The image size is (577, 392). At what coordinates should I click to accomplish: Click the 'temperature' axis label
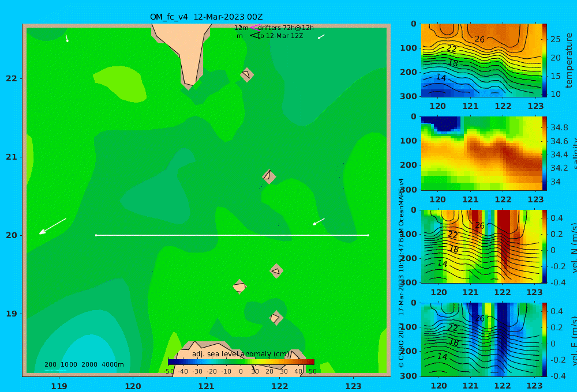coord(569,61)
